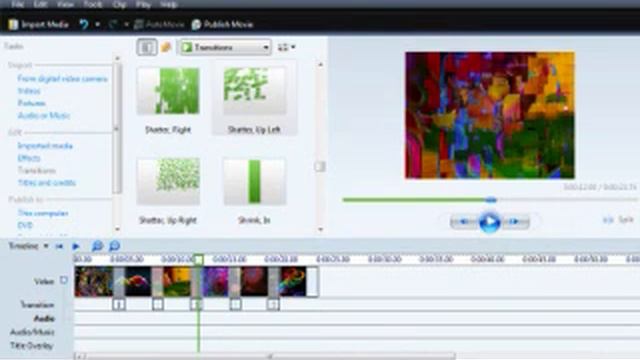The height and width of the screenshot is (360, 640).
Task: Click the Zoom Timeline Out magnifier
Action: point(115,246)
